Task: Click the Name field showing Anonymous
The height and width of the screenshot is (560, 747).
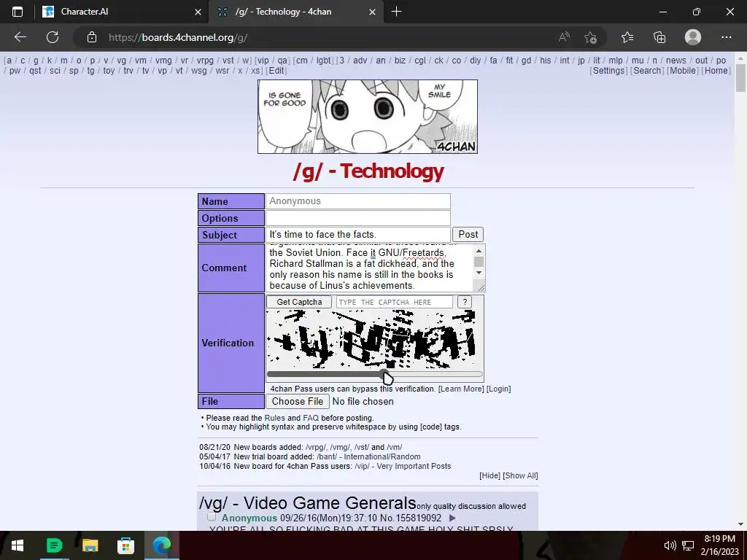Action: tap(357, 201)
